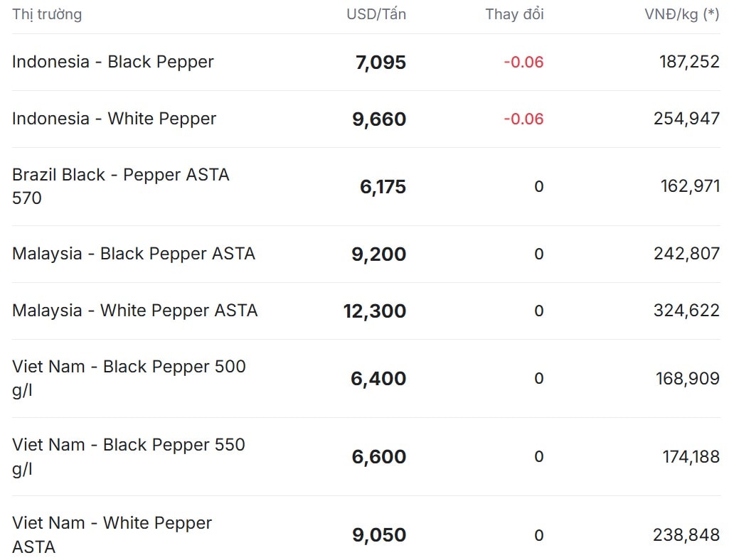Click the red -0.06 change for Indonesia White Pepper
Viewport: 734px width, 560px height.
(x=523, y=119)
